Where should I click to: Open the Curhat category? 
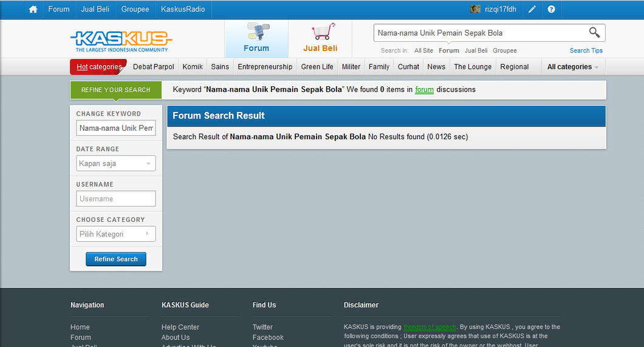tap(408, 67)
